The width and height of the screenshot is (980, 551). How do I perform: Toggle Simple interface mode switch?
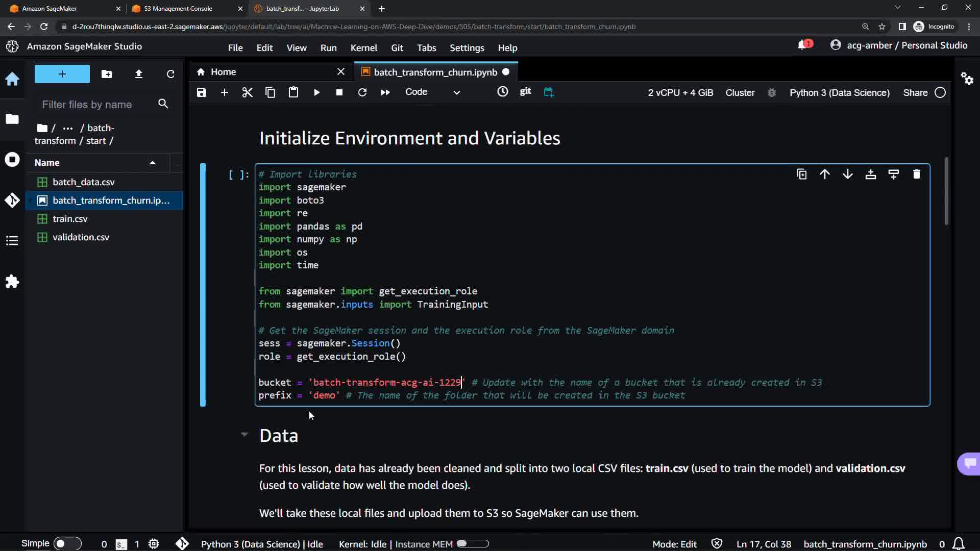pyautogui.click(x=67, y=544)
